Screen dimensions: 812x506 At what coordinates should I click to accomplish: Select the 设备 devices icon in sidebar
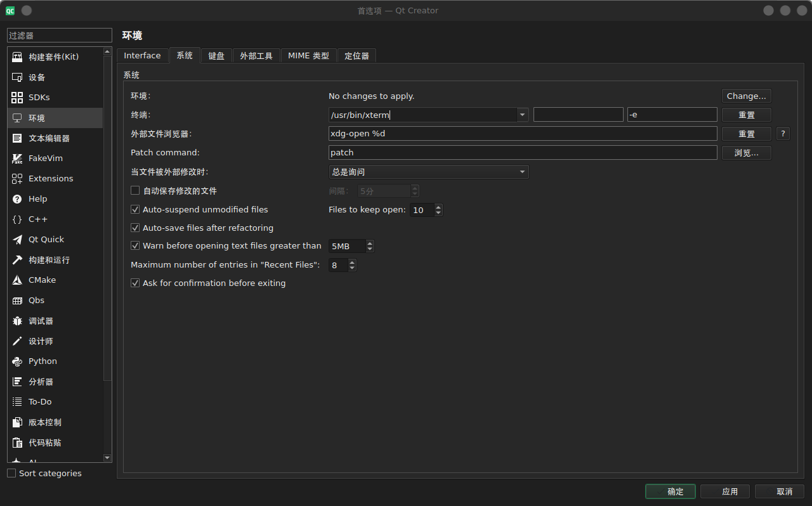17,77
